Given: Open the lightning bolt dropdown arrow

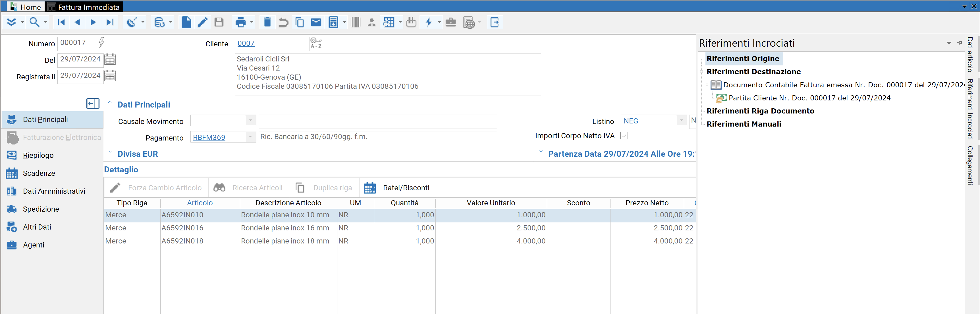Looking at the screenshot, I should pyautogui.click(x=440, y=22).
